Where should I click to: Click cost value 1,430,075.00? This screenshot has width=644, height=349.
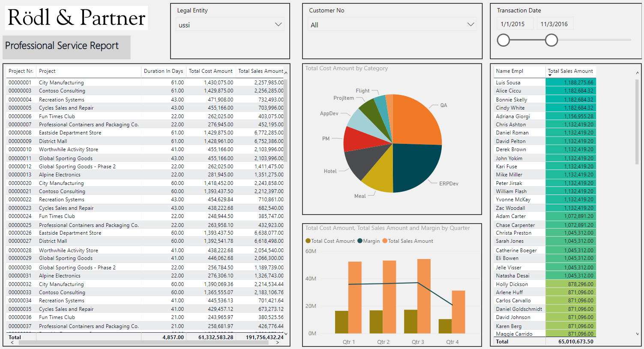pos(219,83)
